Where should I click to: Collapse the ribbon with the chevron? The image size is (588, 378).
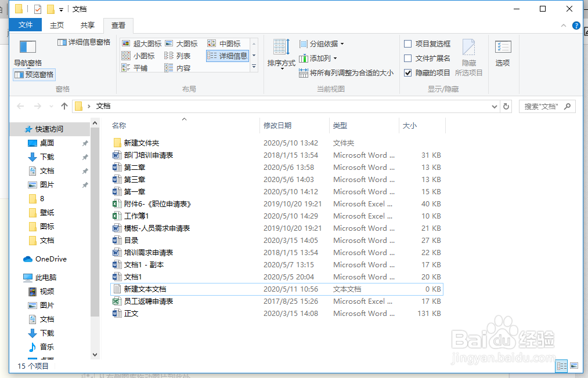563,26
